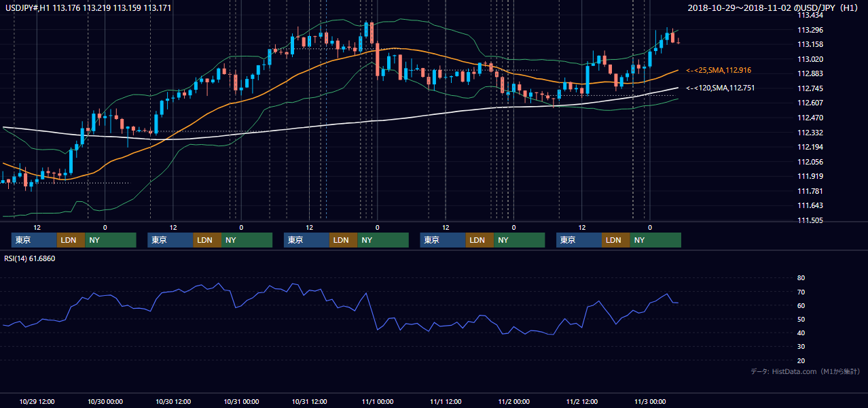Click the 11/2 12:00 date label
This screenshot has width=868, height=408.
tap(583, 402)
